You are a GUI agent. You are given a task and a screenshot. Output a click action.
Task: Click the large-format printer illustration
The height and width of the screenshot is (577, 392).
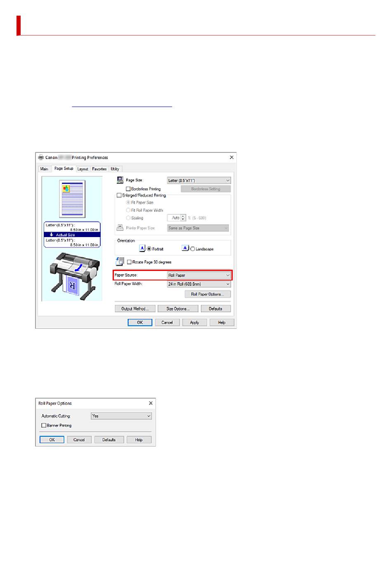pyautogui.click(x=74, y=276)
